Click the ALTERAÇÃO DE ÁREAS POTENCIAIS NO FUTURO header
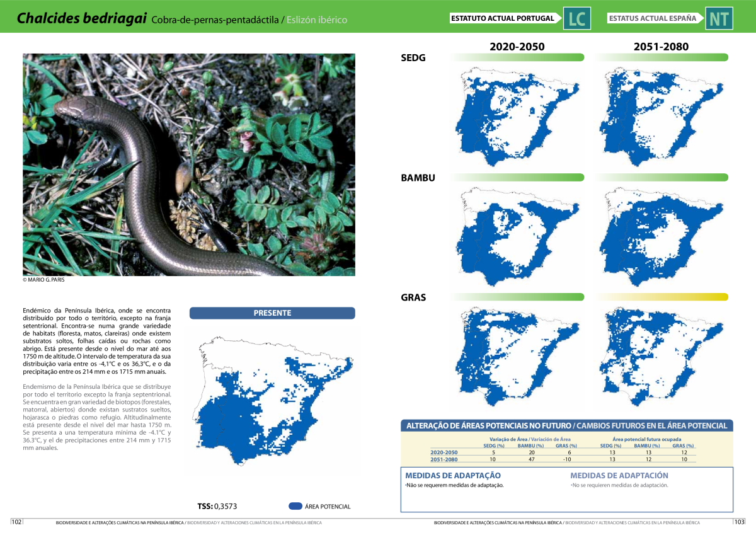This screenshot has width=756, height=535. 567,426
